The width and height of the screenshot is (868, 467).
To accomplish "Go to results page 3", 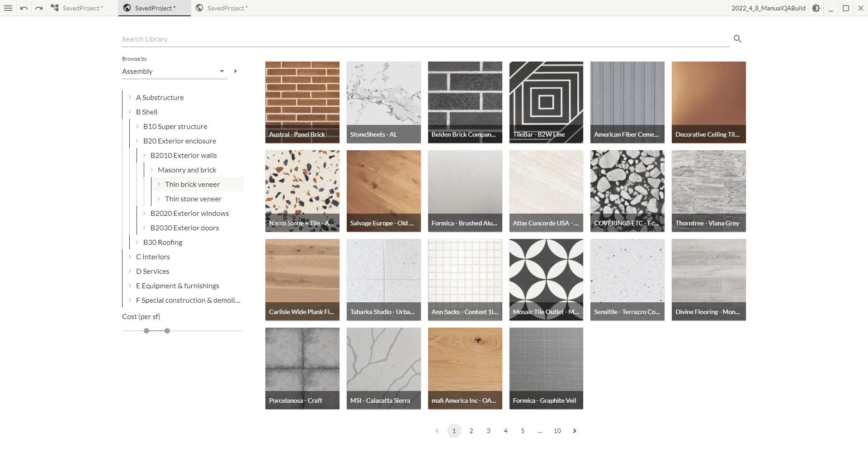I will coord(488,431).
